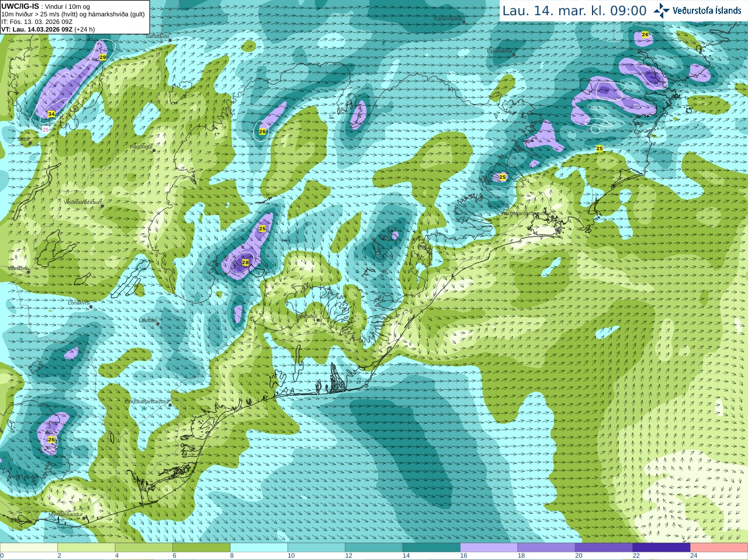Viewport: 748px width, 560px height.
Task: Click the purple 18–20 legend swatch
Action: pyautogui.click(x=546, y=548)
